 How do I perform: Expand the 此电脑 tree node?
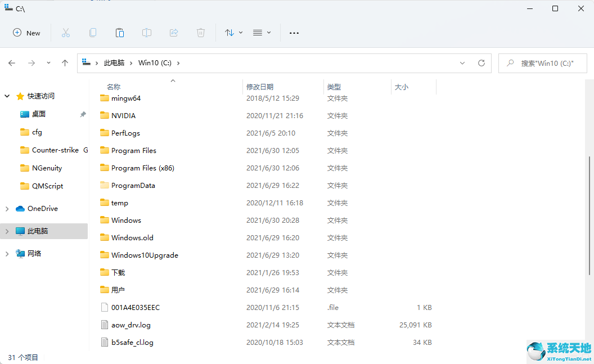[x=7, y=231]
